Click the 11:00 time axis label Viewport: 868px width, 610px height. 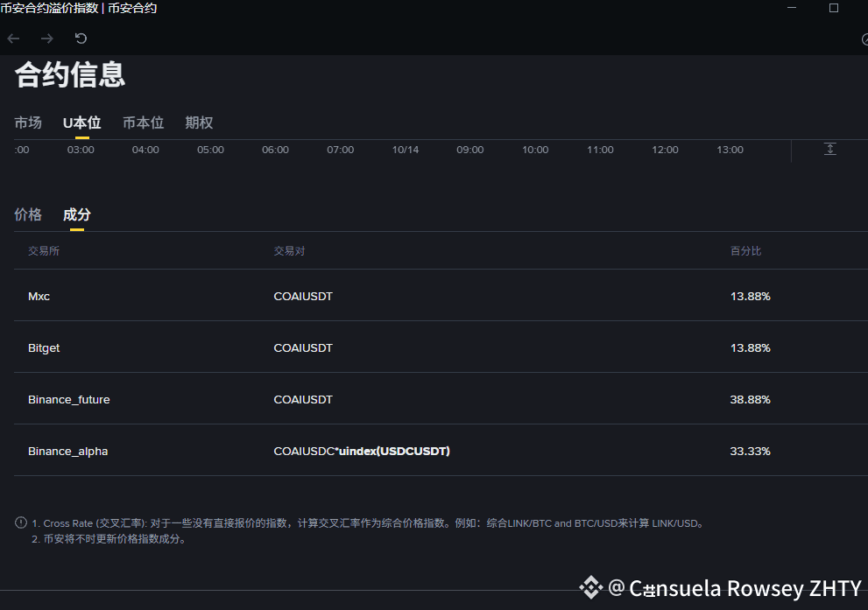click(600, 150)
